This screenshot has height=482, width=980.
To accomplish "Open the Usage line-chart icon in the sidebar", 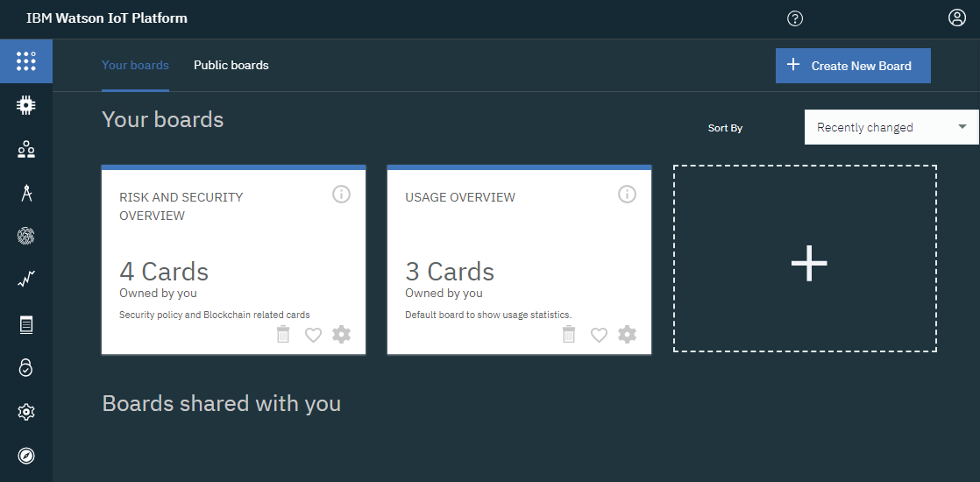I will point(26,279).
